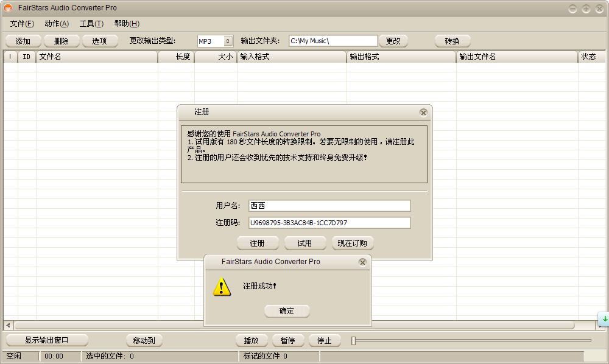Click the 空闲 status text

tap(14, 356)
